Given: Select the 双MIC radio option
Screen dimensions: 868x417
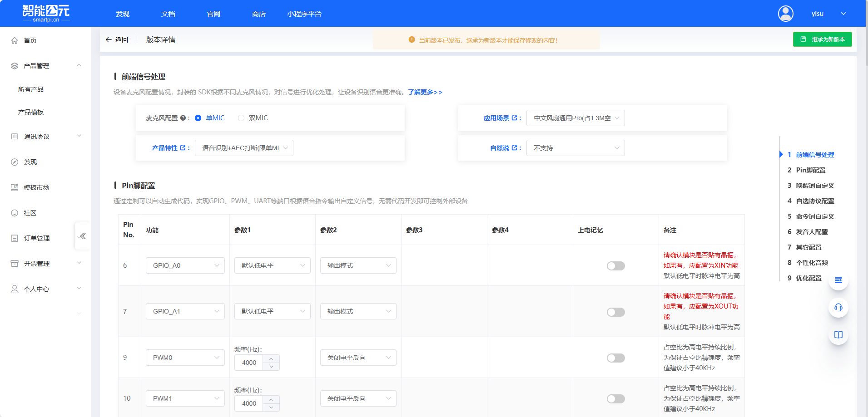Looking at the screenshot, I should 241,118.
